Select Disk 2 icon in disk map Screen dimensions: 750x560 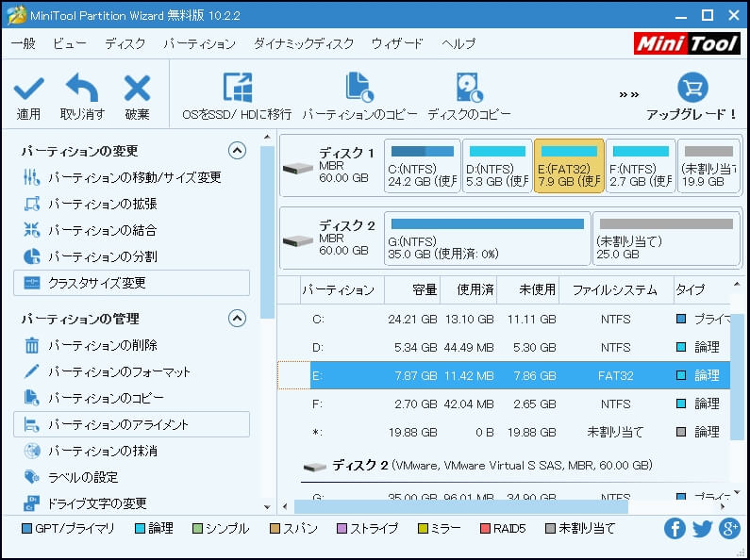pyautogui.click(x=297, y=240)
